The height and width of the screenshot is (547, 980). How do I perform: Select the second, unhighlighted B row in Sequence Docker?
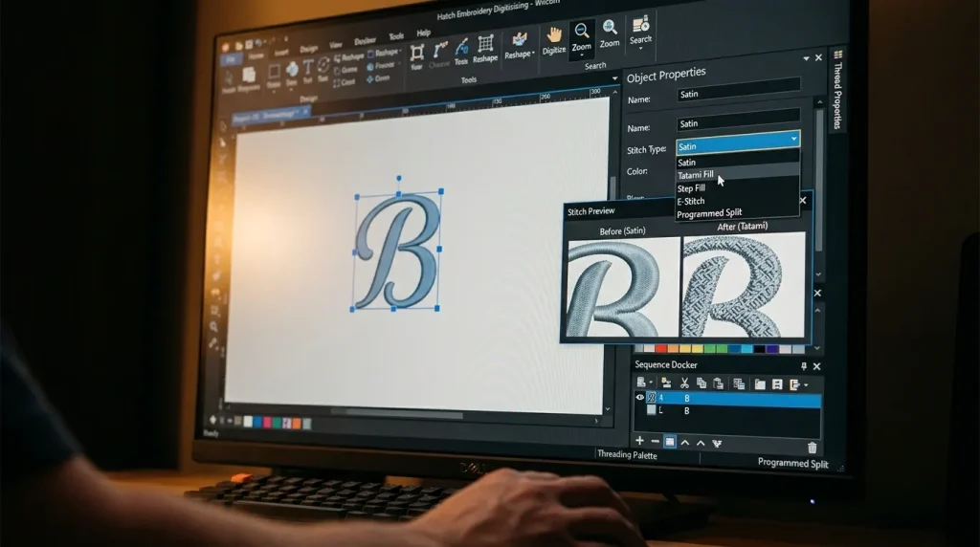[x=727, y=411]
